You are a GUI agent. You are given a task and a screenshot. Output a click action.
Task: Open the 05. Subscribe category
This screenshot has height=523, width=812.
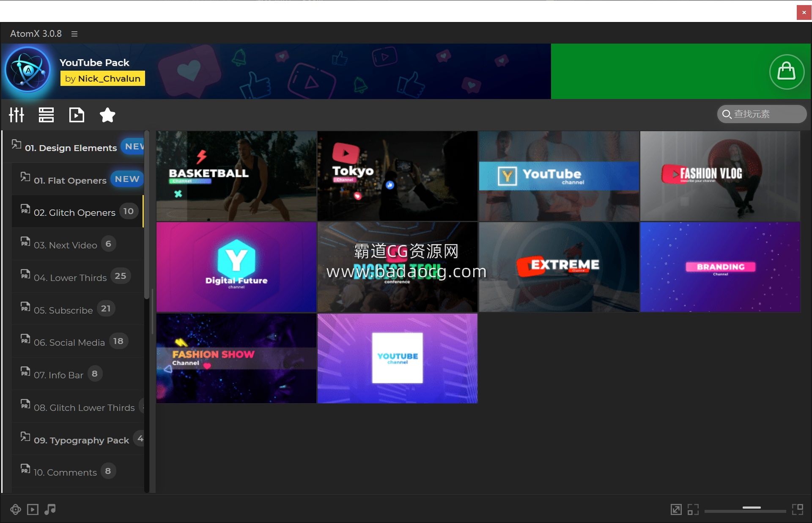point(78,309)
